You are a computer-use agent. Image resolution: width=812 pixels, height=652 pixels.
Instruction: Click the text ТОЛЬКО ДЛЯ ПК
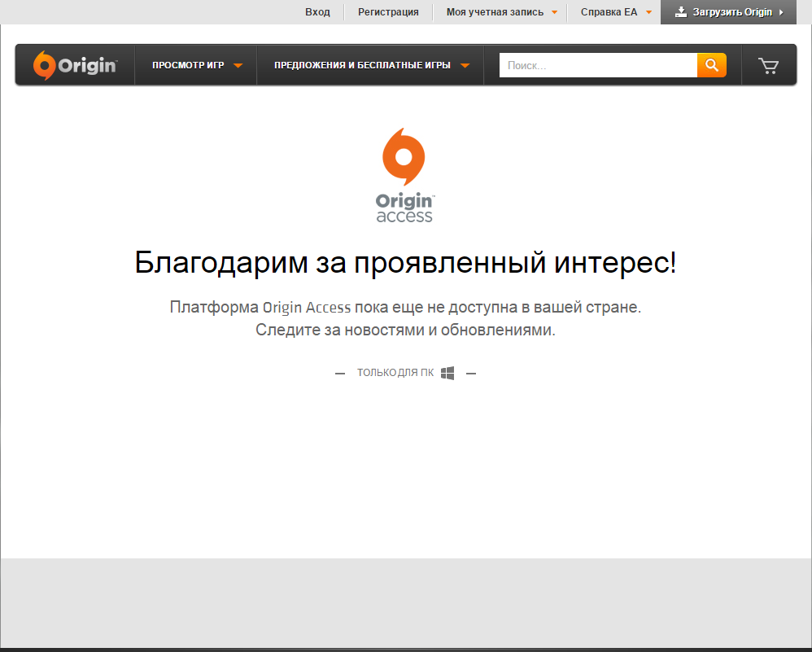(x=395, y=373)
